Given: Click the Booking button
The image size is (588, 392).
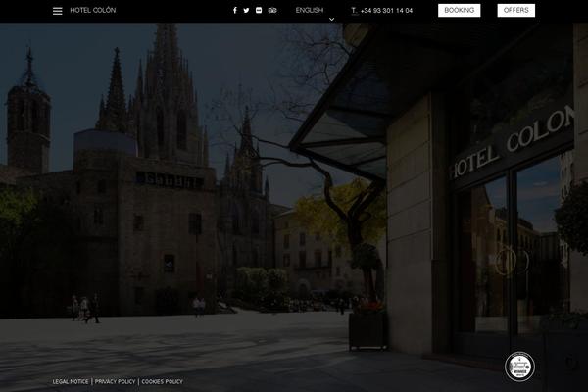Looking at the screenshot, I should point(459,11).
